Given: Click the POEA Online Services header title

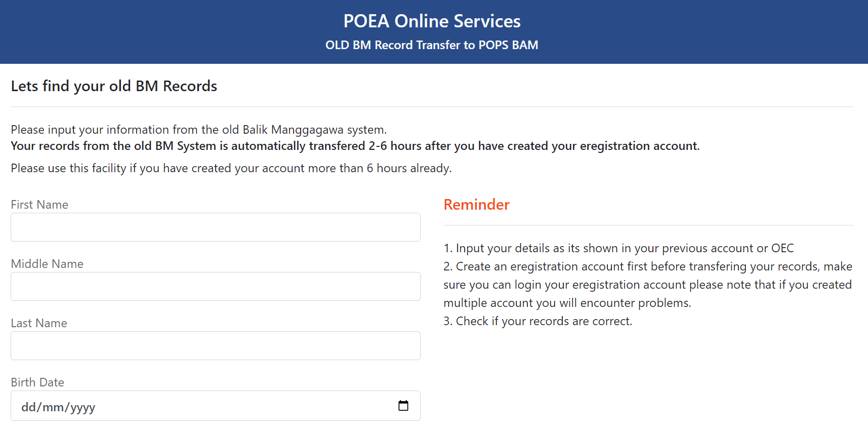Looking at the screenshot, I should [x=432, y=21].
